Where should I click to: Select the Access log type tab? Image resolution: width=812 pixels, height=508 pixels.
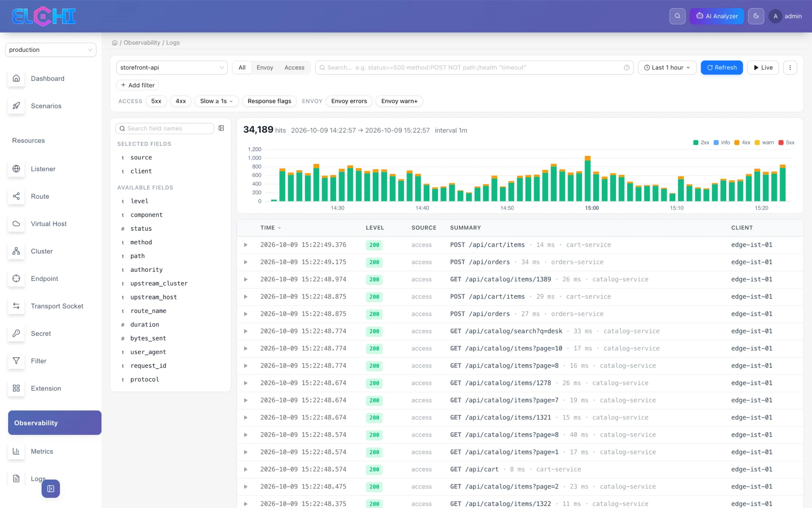pos(294,68)
